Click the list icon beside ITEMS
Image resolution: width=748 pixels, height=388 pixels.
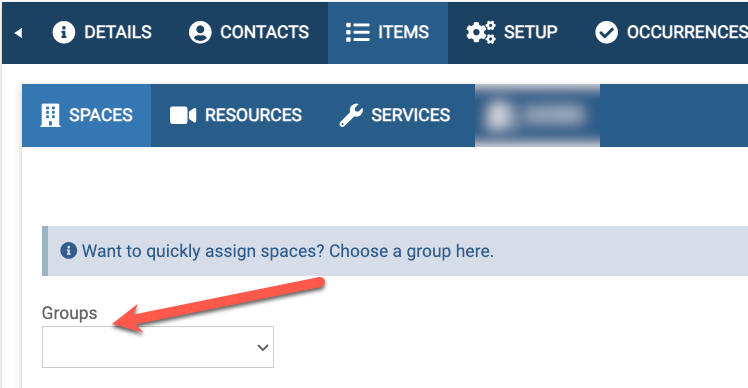coord(357,32)
